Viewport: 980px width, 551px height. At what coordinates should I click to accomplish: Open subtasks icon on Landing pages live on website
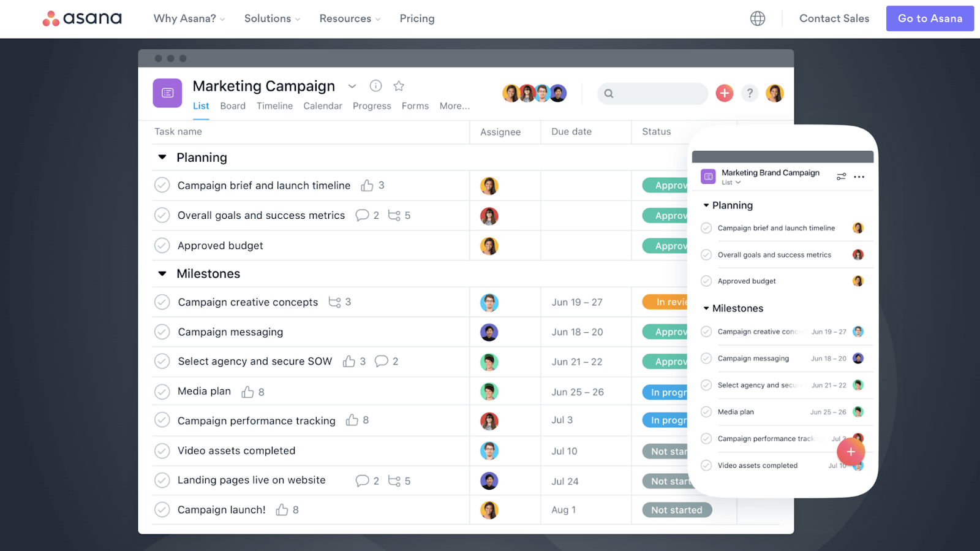pyautogui.click(x=394, y=481)
